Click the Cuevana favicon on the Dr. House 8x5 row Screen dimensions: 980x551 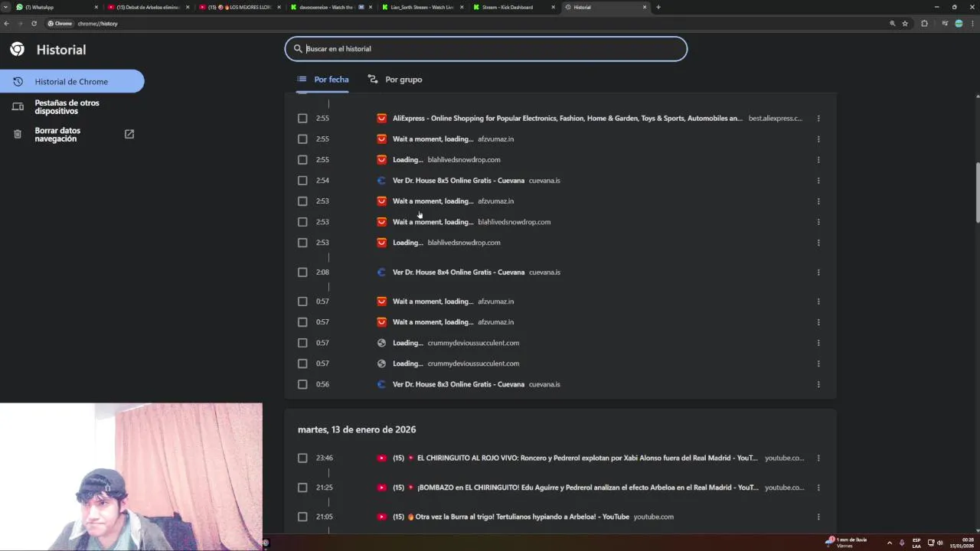[x=381, y=181]
